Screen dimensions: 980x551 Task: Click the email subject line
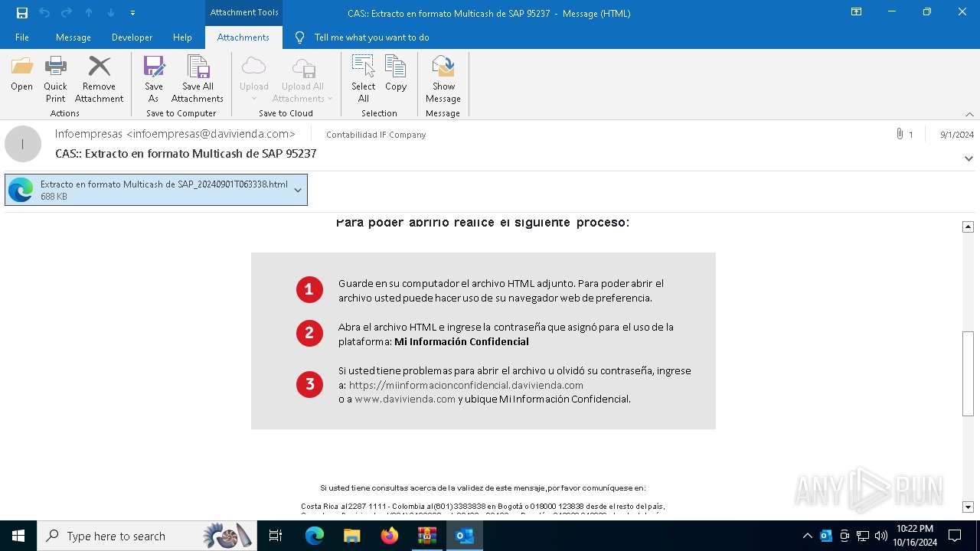point(186,154)
